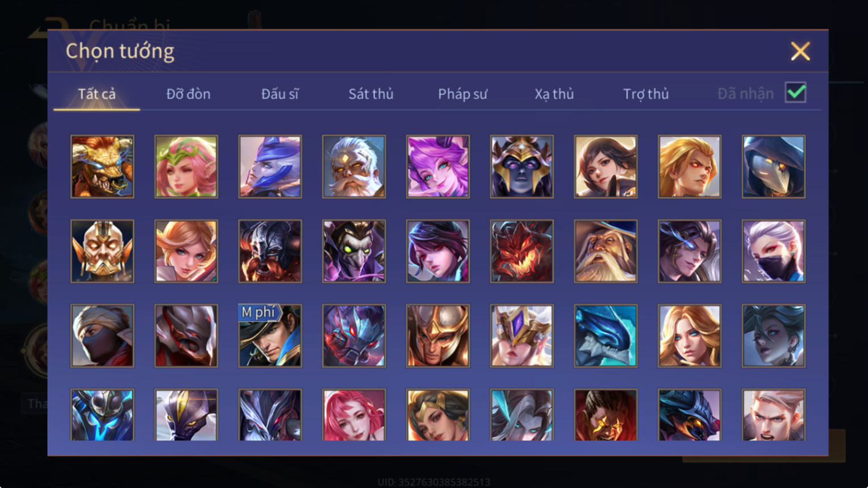Switch to the Xạ thủ tab

[554, 94]
